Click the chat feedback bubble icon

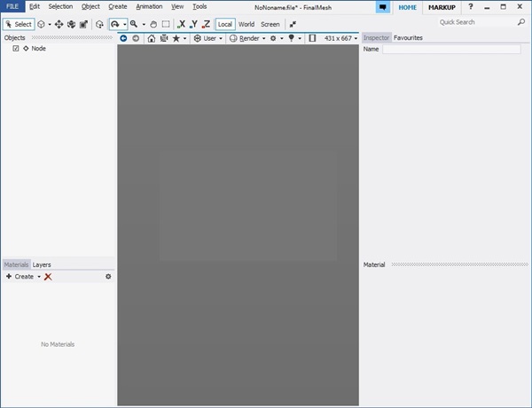tap(382, 7)
